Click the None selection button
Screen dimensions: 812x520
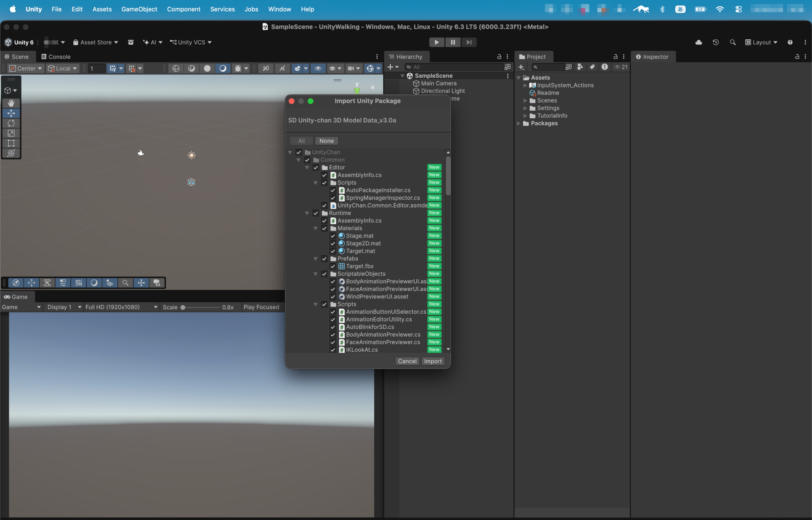326,141
